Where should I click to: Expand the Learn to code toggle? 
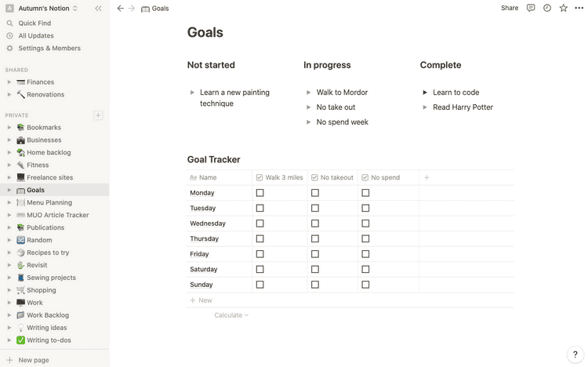pyautogui.click(x=425, y=93)
